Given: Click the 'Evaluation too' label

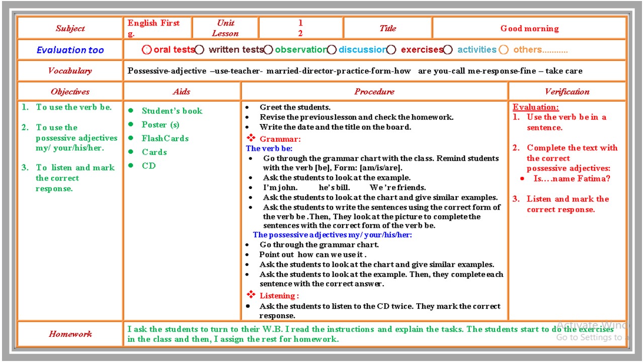Looking at the screenshot, I should 70,50.
